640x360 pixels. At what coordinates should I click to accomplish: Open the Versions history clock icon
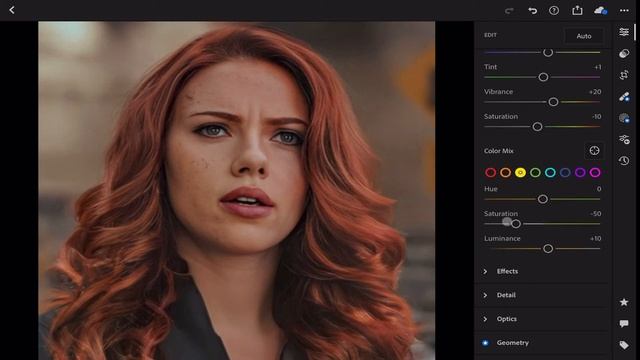click(x=624, y=160)
